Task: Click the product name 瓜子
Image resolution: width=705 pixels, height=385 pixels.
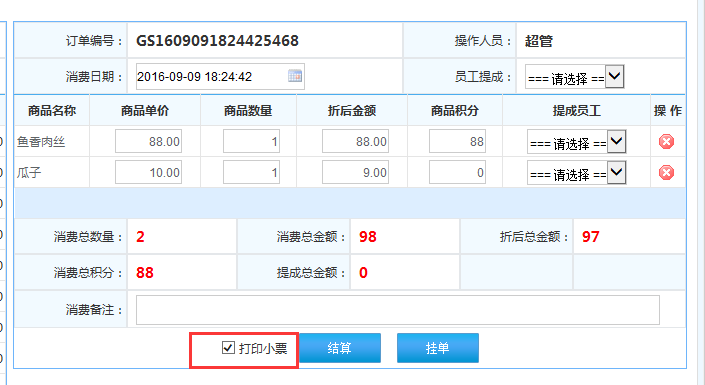Action: point(29,173)
